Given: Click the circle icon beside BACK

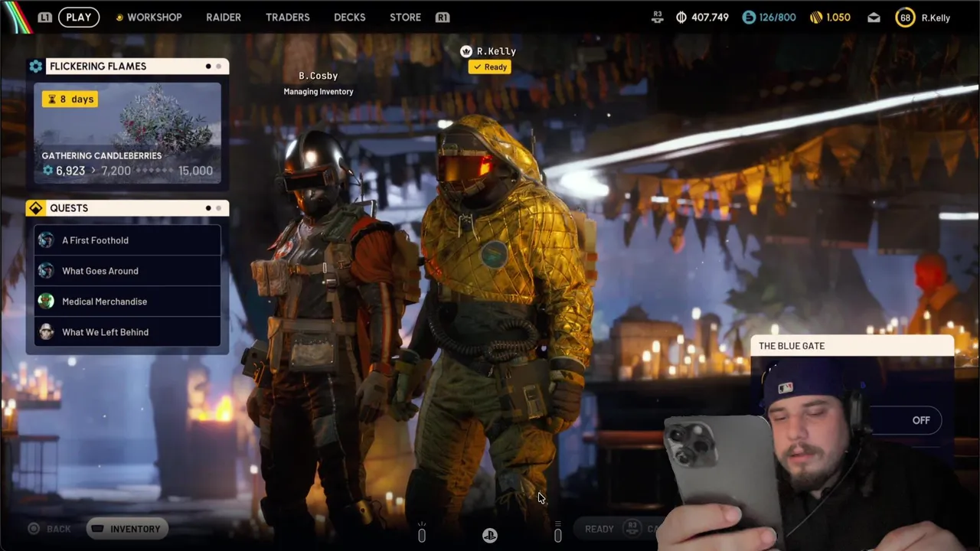Looking at the screenshot, I should tap(34, 529).
